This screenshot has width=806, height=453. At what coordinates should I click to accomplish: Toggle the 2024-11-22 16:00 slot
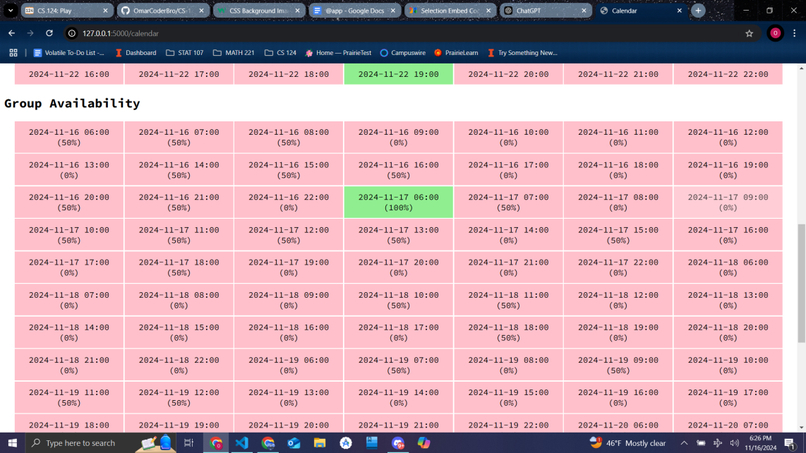pyautogui.click(x=69, y=74)
